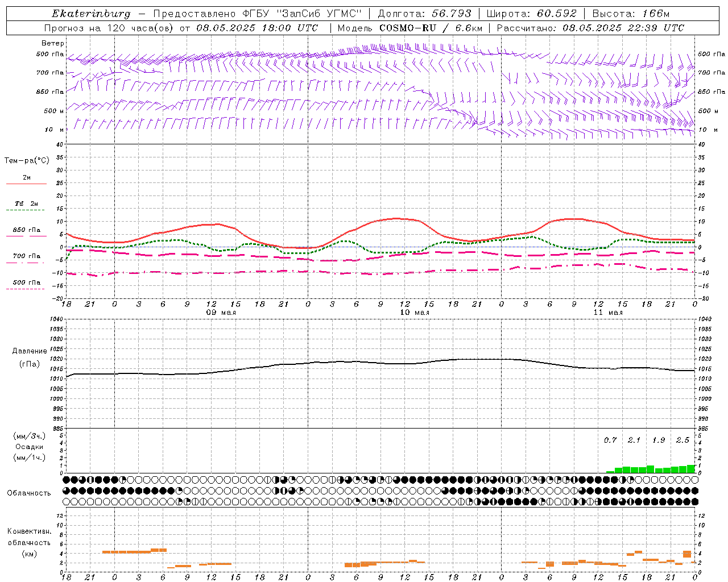Click the (мм/1ч.) precipitation unit label
This screenshot has width=728, height=582.
tap(30, 458)
